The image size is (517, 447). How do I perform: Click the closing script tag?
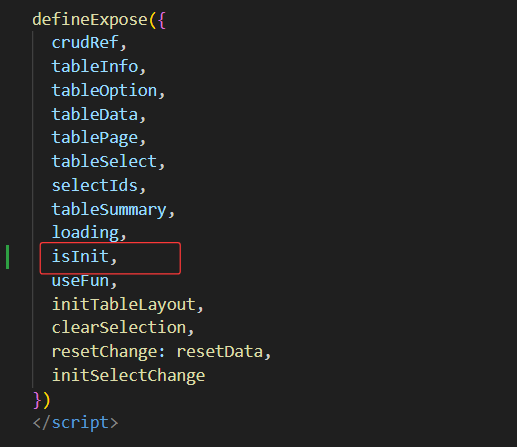pyautogui.click(x=75, y=423)
